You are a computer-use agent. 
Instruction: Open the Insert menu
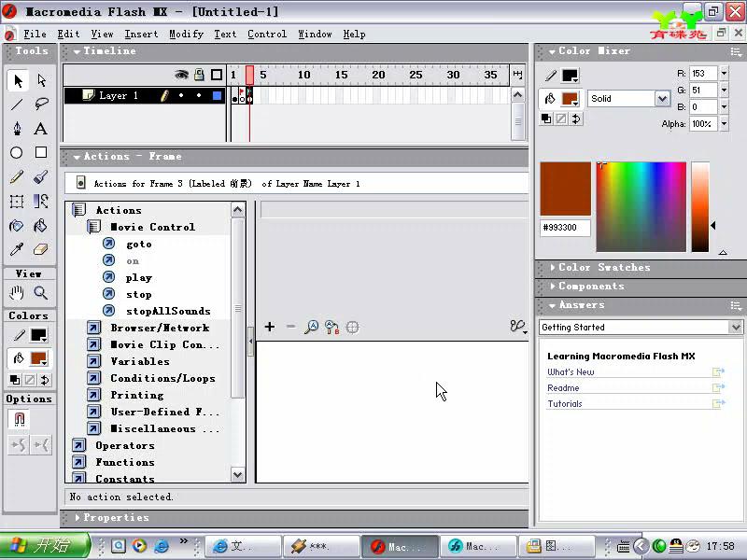pos(141,34)
